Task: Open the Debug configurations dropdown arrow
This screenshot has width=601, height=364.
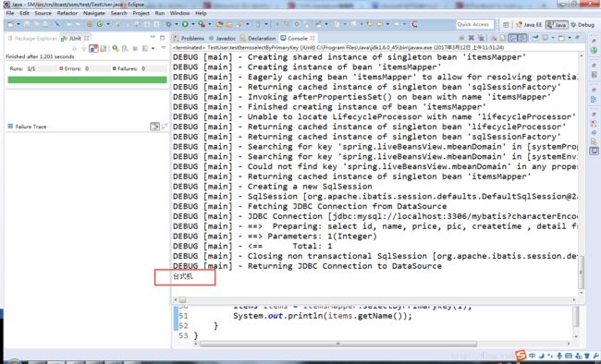Action: pos(177,25)
